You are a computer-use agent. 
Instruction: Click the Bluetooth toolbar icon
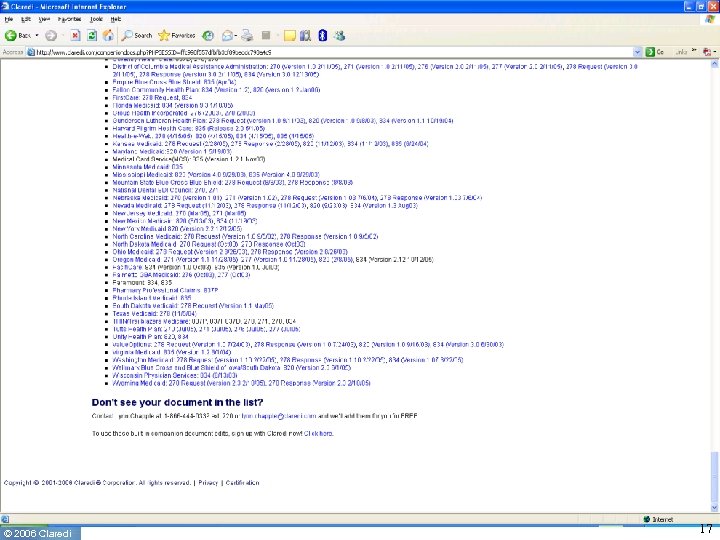[x=322, y=35]
